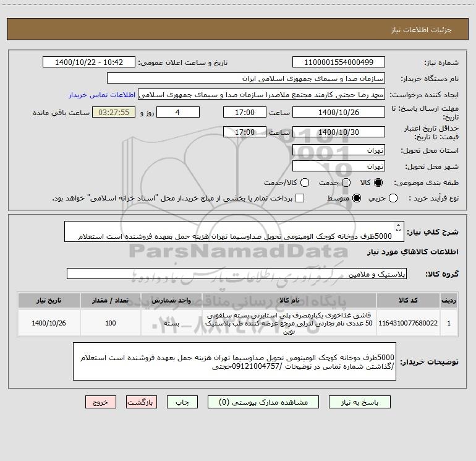This screenshot has height=461, width=476.
Task: Click the شرح کلی نیاز text area
Action: 234,232
